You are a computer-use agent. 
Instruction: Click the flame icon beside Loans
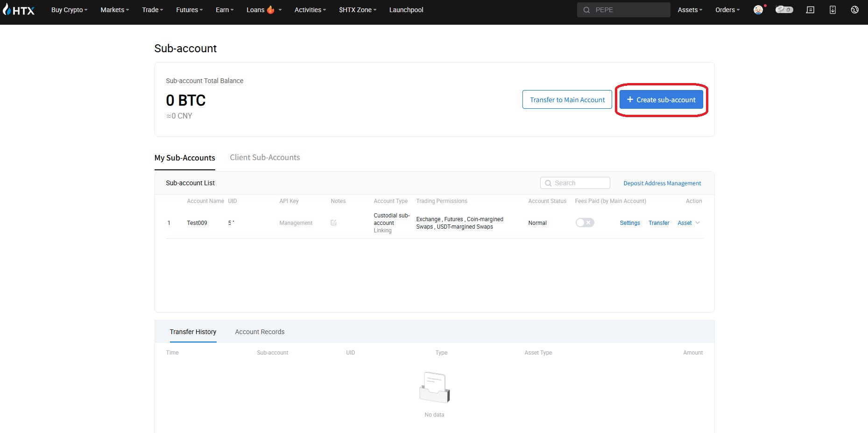[271, 10]
